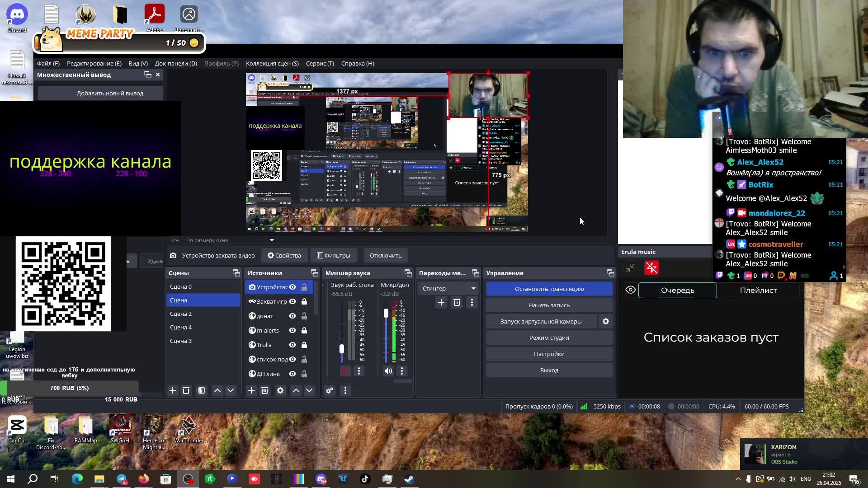
Task: Open source properties gear in Источники panel
Action: pyautogui.click(x=280, y=390)
